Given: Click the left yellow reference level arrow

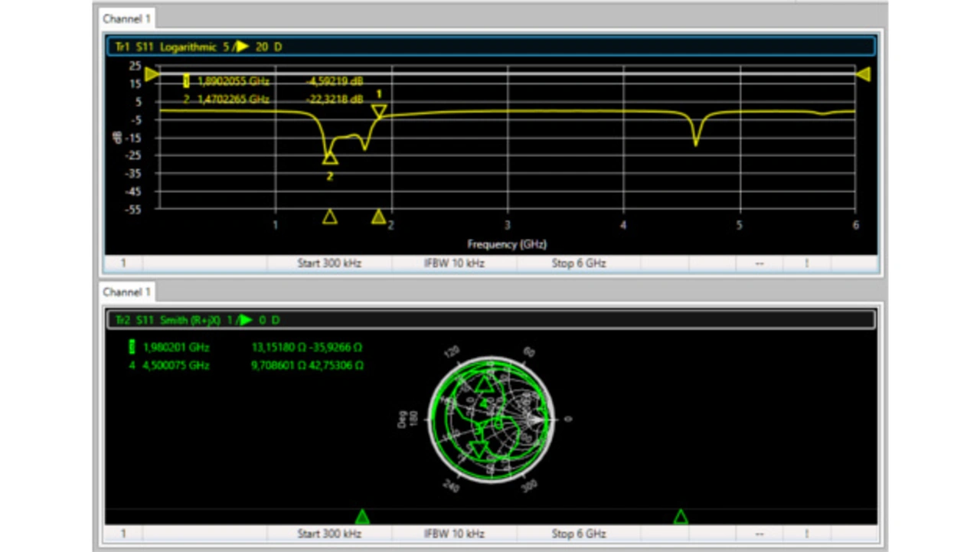Looking at the screenshot, I should (x=152, y=74).
